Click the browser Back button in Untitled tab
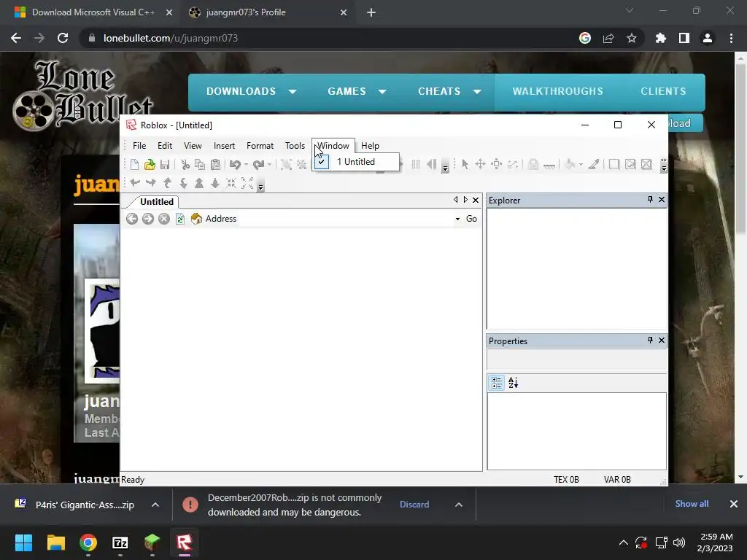Image resolution: width=747 pixels, height=560 pixels. point(132,219)
